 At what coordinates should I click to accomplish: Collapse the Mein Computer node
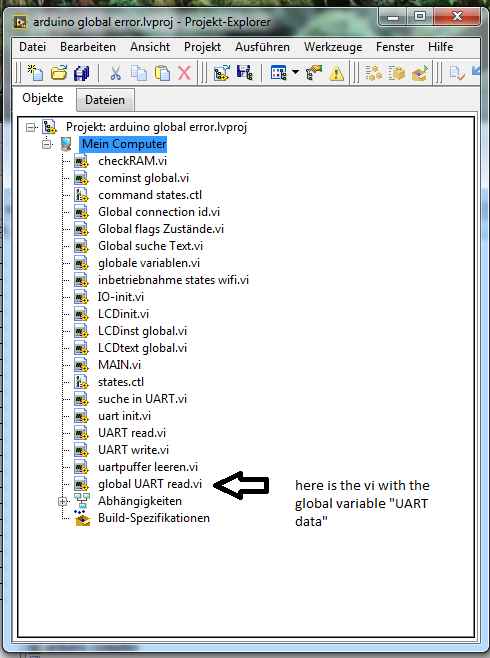[46, 144]
